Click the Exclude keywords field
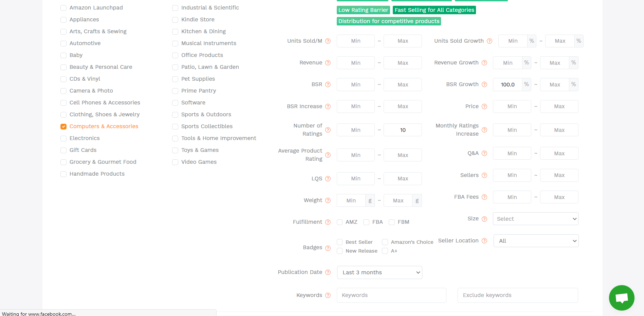This screenshot has width=644, height=316. tap(518, 295)
